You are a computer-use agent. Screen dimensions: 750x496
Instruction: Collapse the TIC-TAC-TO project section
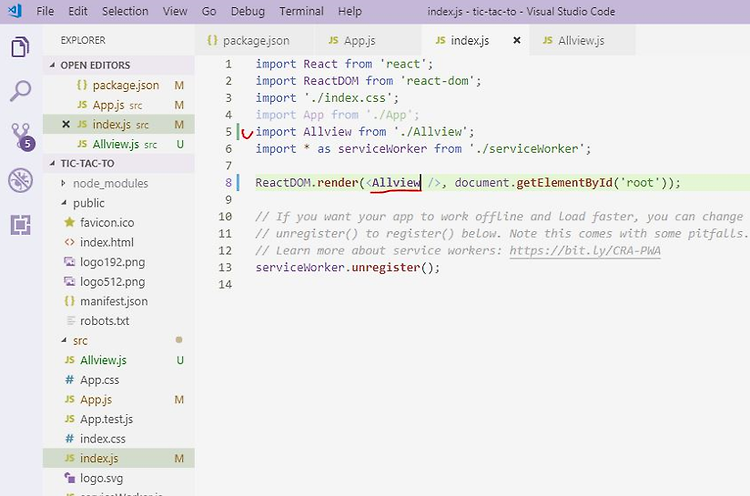click(x=119, y=164)
